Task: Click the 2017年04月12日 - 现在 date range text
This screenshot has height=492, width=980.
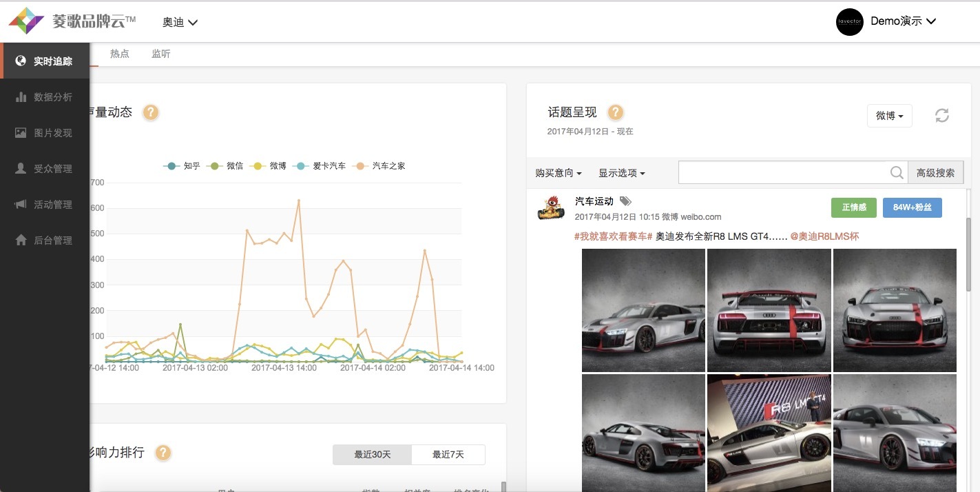Action: pos(590,131)
